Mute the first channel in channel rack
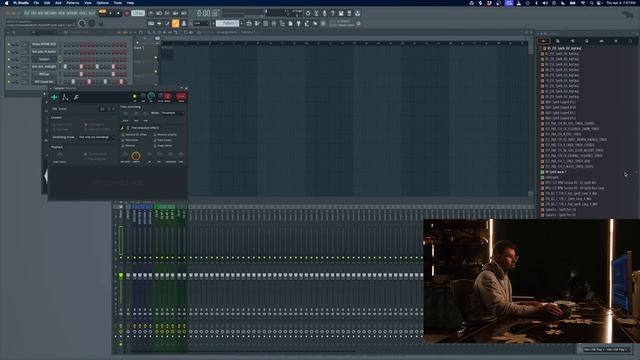 point(9,44)
